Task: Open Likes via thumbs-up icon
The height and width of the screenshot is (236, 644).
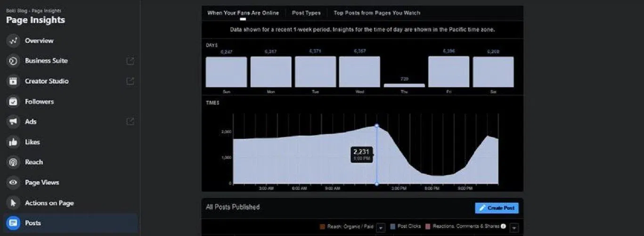Action: click(13, 142)
